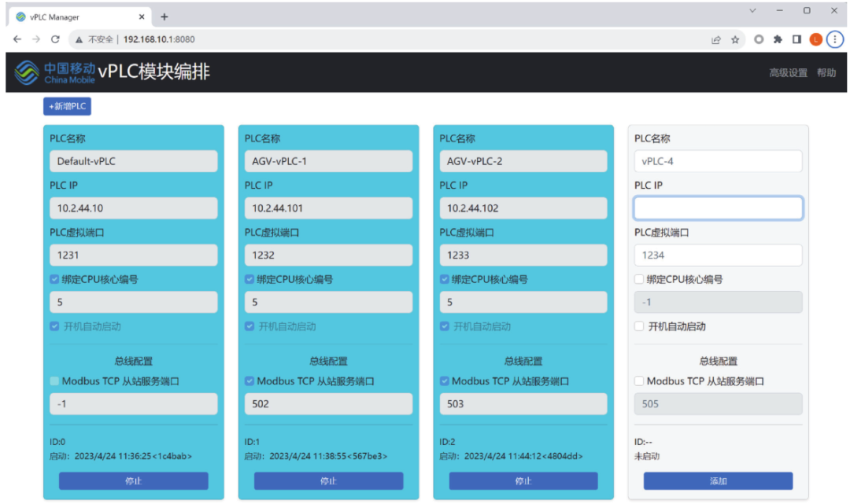Enable CPU core binding for vPLC-4
Viewport: 850px width, 504px height.
pyautogui.click(x=640, y=279)
